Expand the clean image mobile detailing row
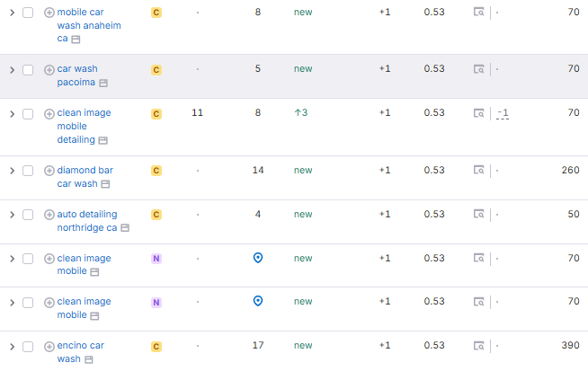588x371 pixels. [x=12, y=113]
